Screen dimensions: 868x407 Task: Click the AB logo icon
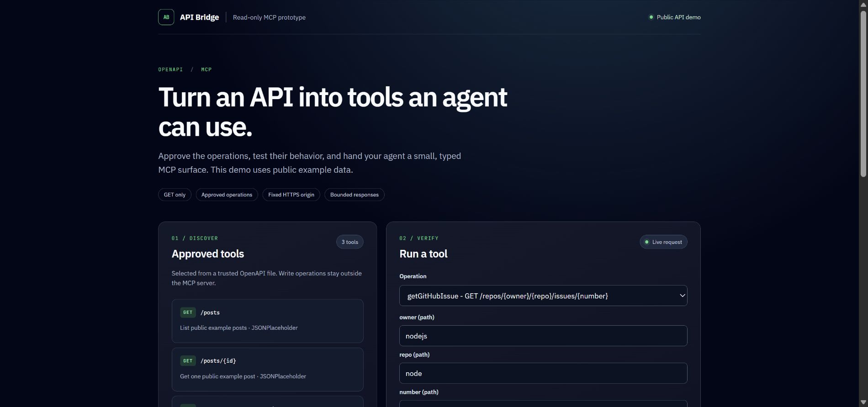pyautogui.click(x=166, y=17)
